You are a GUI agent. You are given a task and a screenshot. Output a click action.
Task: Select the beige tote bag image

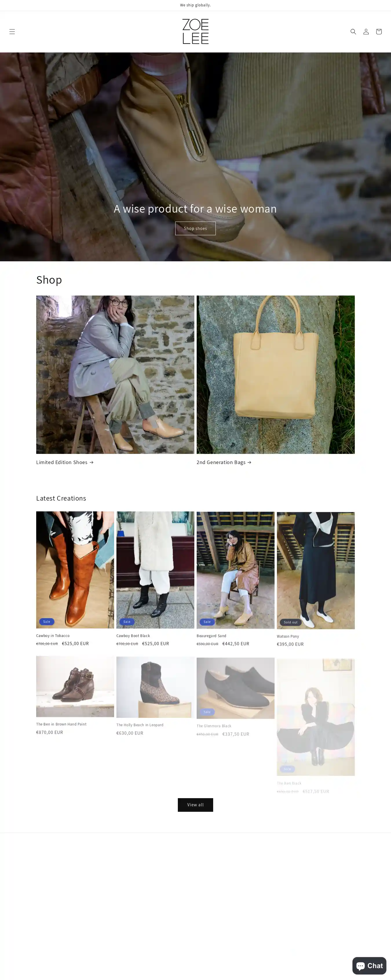[275, 375]
